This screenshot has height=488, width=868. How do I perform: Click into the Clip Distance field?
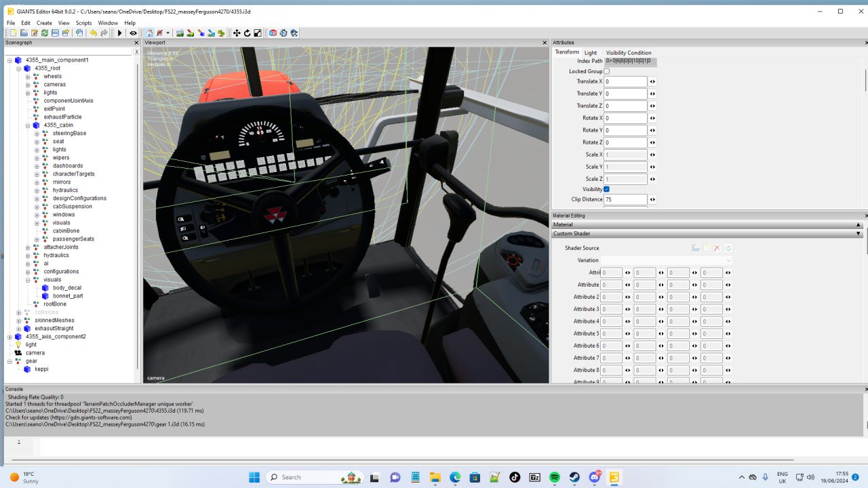625,200
